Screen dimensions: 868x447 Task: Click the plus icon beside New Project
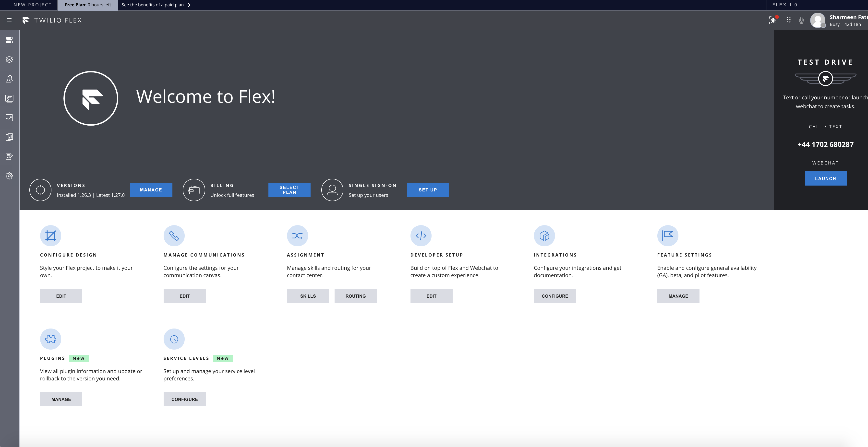(x=5, y=5)
